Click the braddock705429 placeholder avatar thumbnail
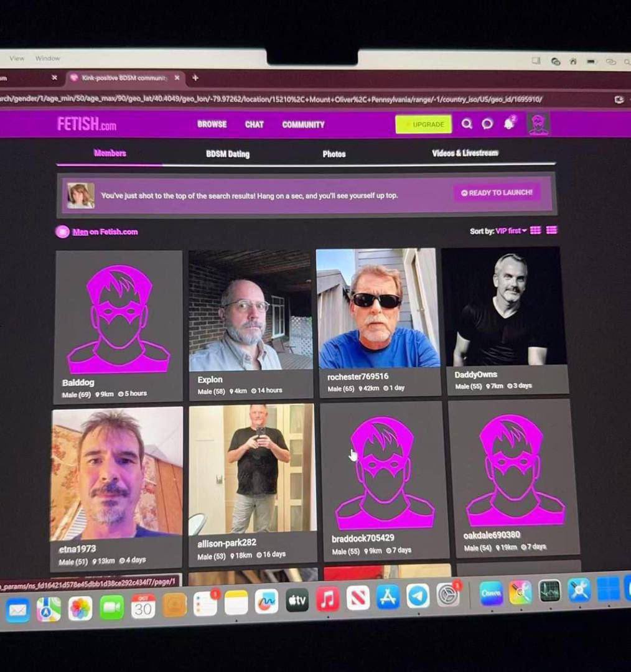Screen dimensions: 631x672 (x=384, y=467)
